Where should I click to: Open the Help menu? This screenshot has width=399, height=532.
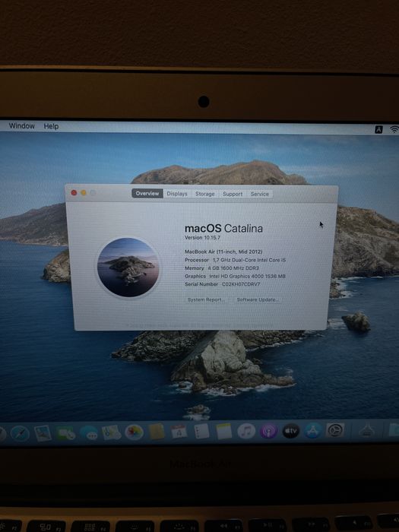[51, 126]
